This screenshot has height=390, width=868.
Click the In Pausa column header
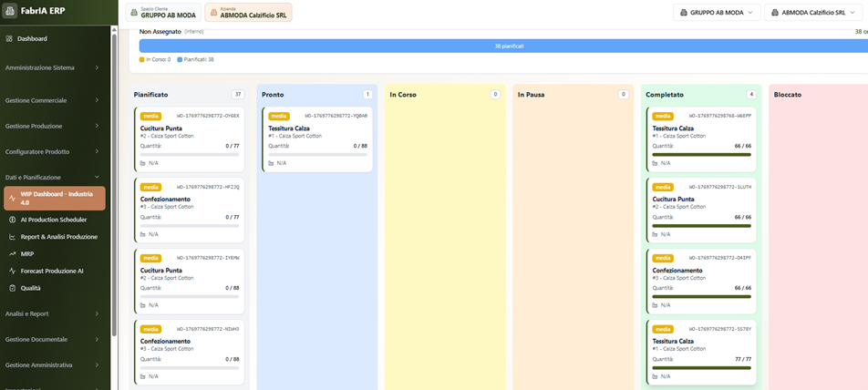coord(532,95)
